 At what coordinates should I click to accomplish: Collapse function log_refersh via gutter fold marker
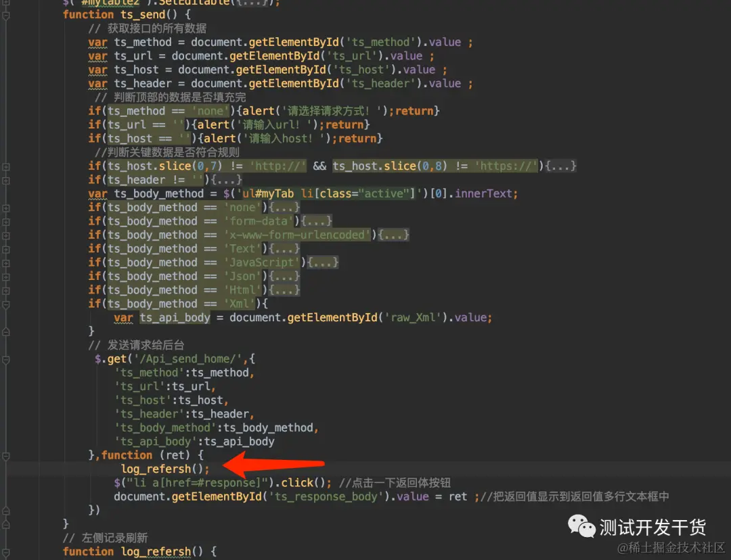pyautogui.click(x=6, y=552)
